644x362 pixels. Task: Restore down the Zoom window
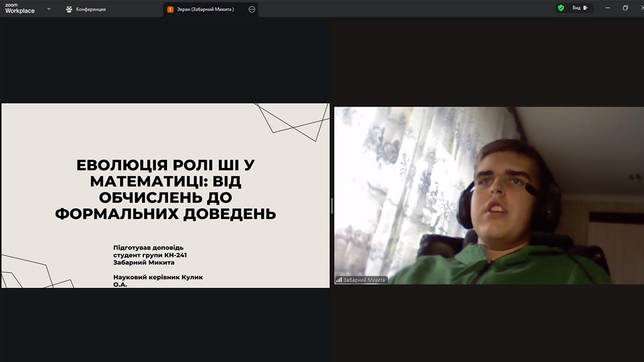click(625, 8)
